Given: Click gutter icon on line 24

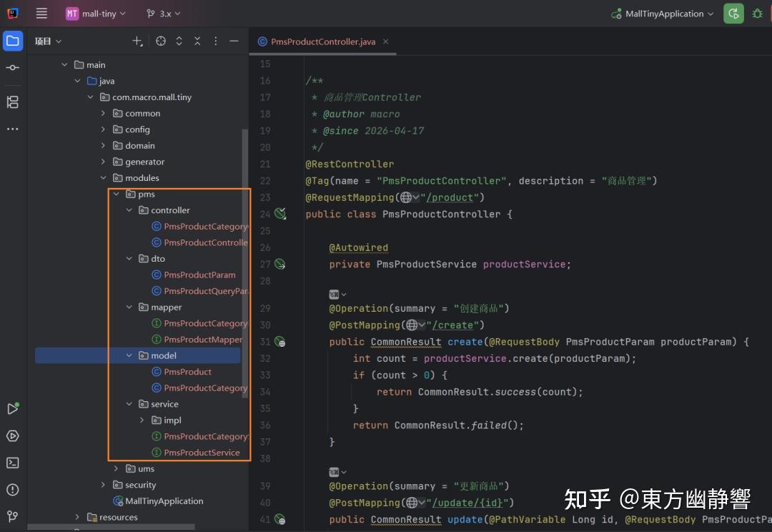Looking at the screenshot, I should tap(280, 214).
